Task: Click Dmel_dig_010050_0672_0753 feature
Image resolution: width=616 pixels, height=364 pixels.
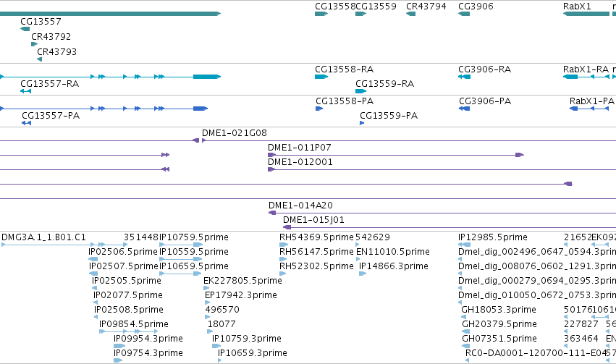Action: point(460,302)
